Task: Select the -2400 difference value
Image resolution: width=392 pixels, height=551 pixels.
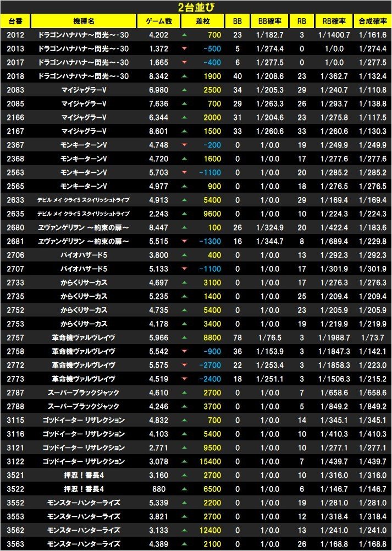Action: [x=210, y=379]
